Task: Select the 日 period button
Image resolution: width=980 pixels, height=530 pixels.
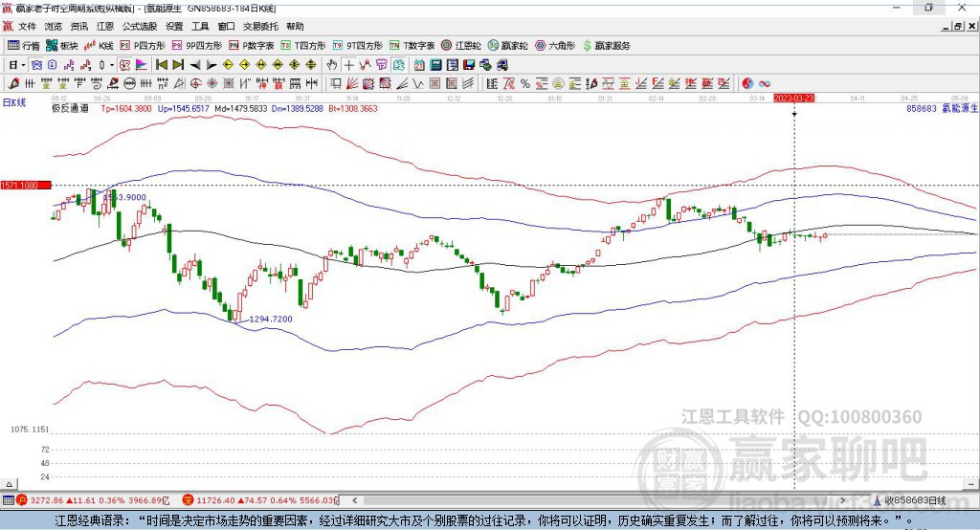Action: pos(13,65)
